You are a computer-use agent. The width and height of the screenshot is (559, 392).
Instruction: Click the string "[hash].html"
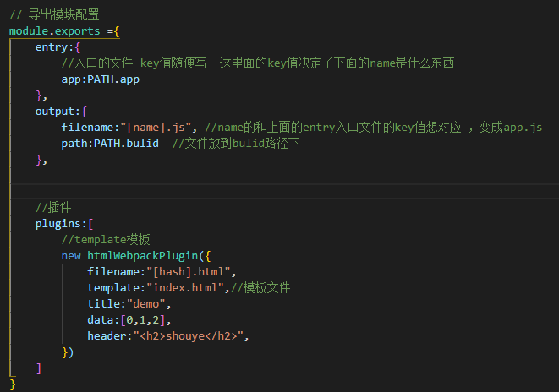coord(188,272)
